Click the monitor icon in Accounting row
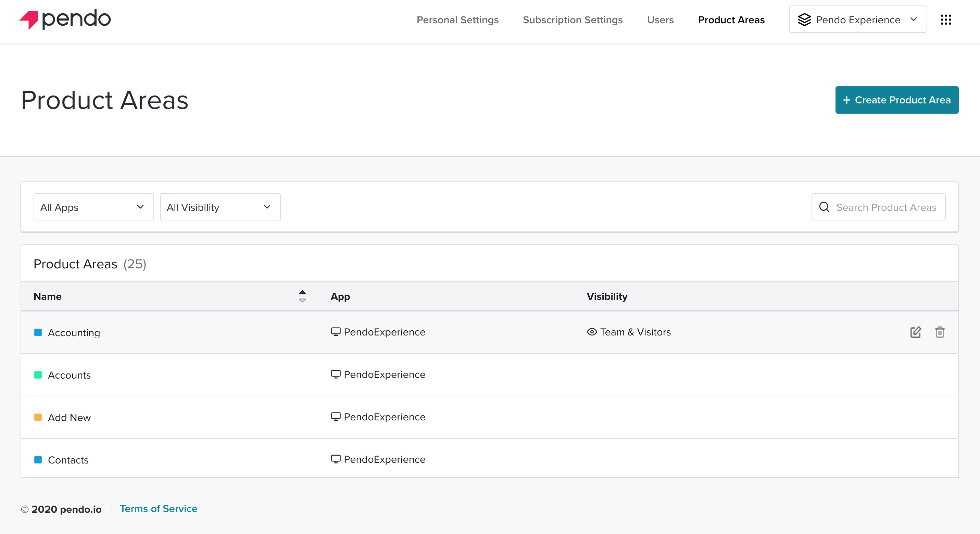Viewport: 980px width, 534px height. tap(336, 332)
